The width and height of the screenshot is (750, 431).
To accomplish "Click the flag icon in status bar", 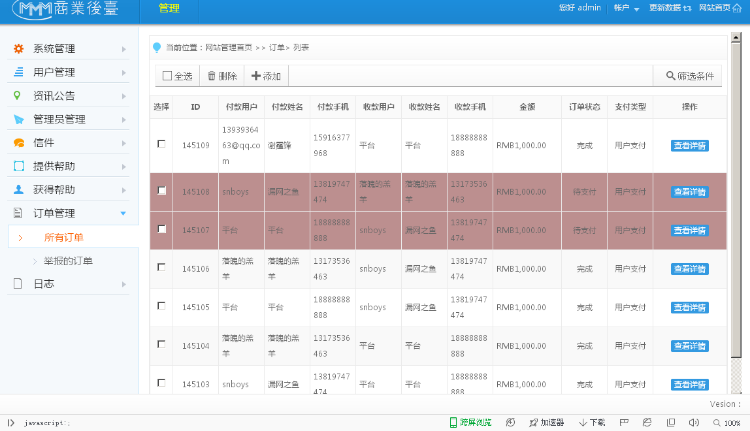I will [x=624, y=422].
